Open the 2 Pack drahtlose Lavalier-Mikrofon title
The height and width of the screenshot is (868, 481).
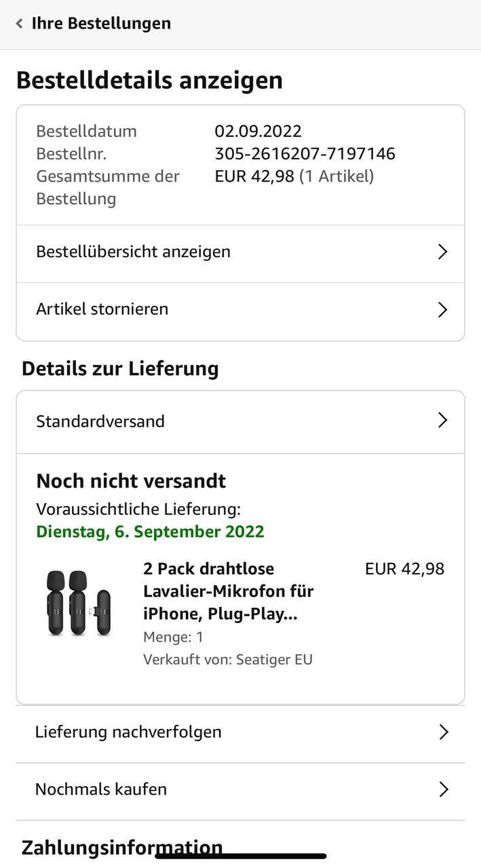point(228,591)
